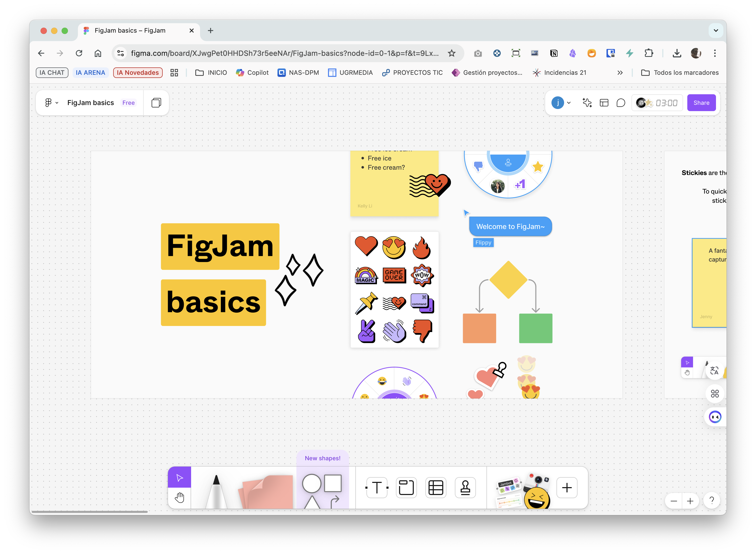The image size is (756, 554).
Task: Click the +1 stamp in wheel
Action: pos(520,184)
